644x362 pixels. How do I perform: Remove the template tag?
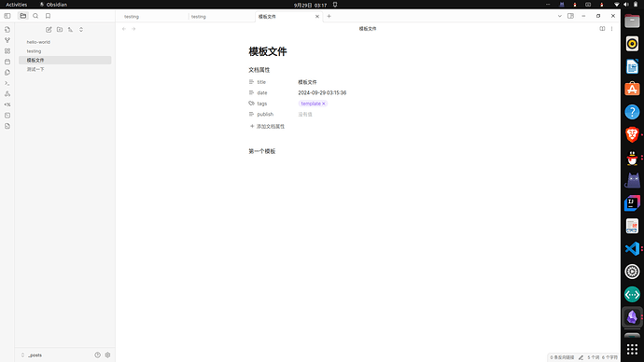point(324,104)
